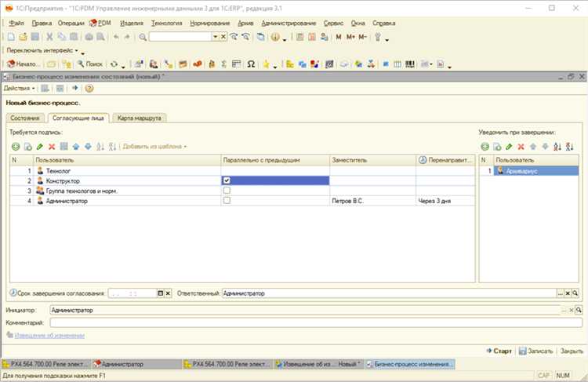
Task: Click the Старт button
Action: (499, 351)
